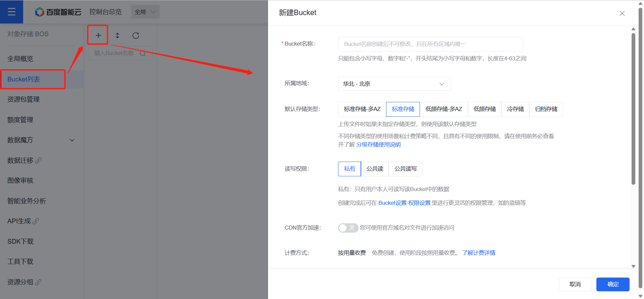Open the 了解计费详情 link
The height and width of the screenshot is (299, 644).
coord(478,253)
